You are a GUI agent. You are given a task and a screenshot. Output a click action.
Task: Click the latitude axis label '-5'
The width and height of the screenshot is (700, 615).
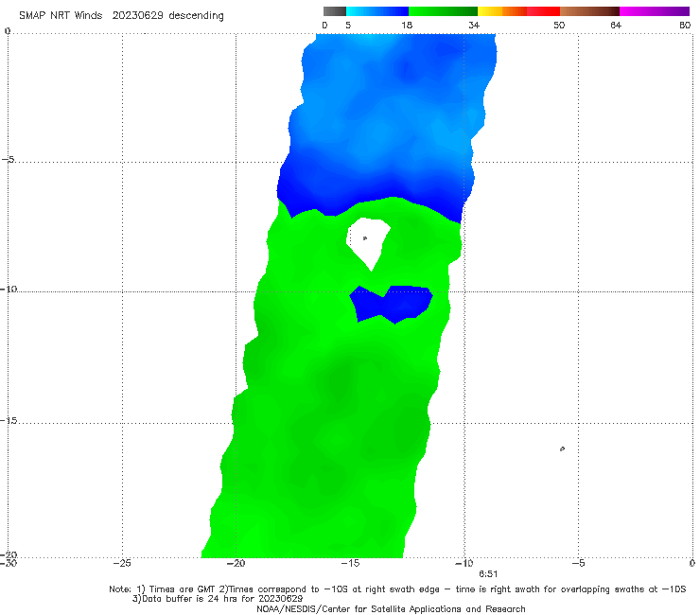pos(9,160)
